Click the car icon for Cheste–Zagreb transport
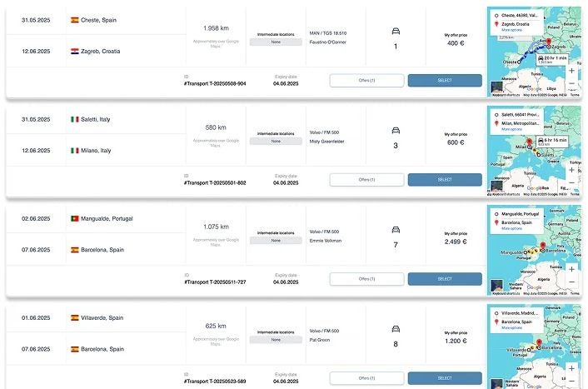The width and height of the screenshot is (588, 389). [x=396, y=31]
